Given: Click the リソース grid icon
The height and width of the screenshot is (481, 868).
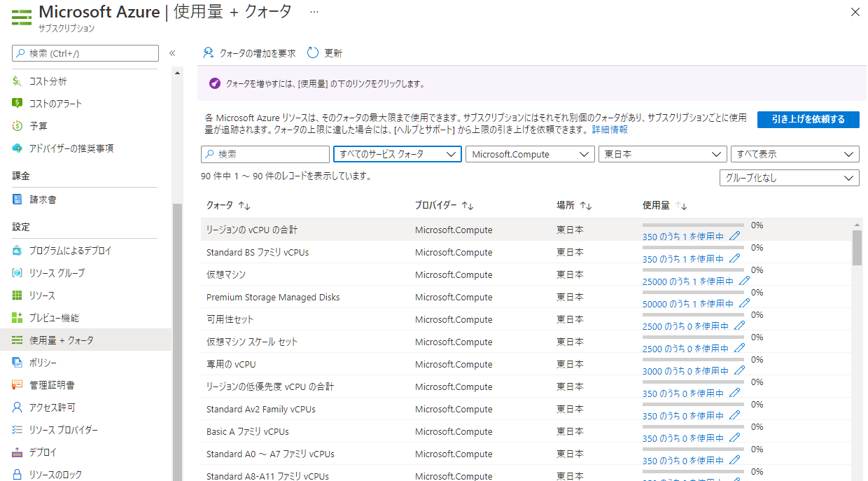Looking at the screenshot, I should click(x=17, y=295).
